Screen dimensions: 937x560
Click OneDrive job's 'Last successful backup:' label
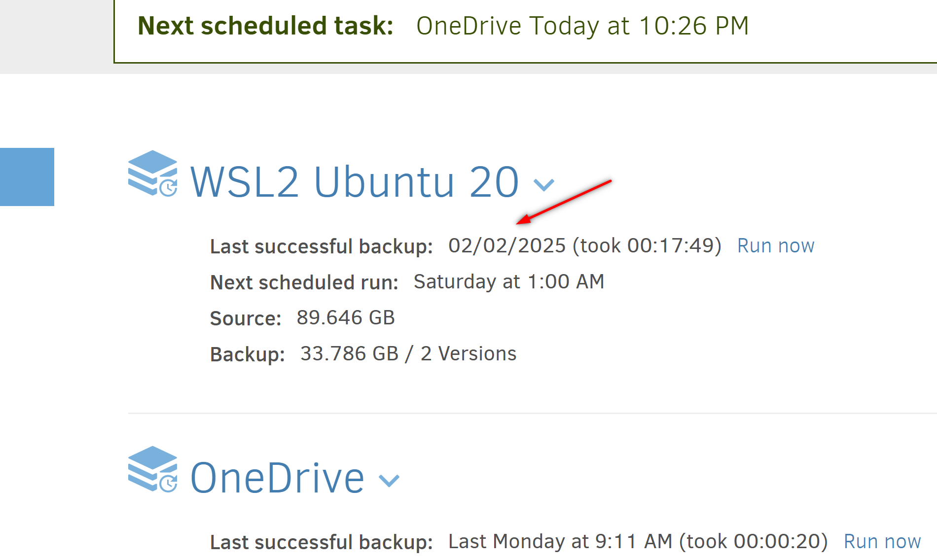click(322, 542)
